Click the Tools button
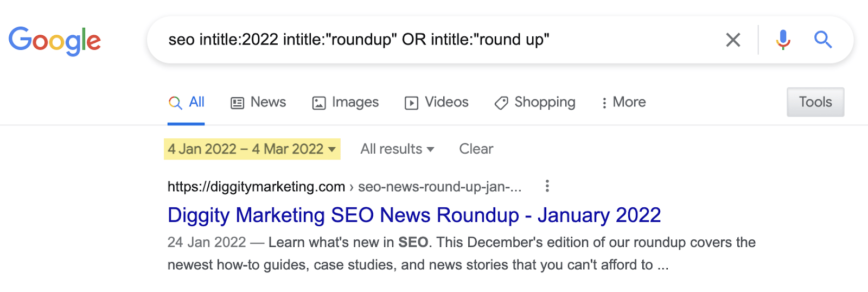The height and width of the screenshot is (292, 868). 815,102
